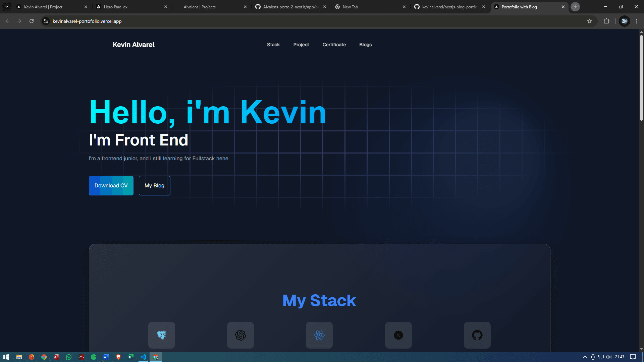
Task: Click the Download CV button
Action: pos(111,185)
